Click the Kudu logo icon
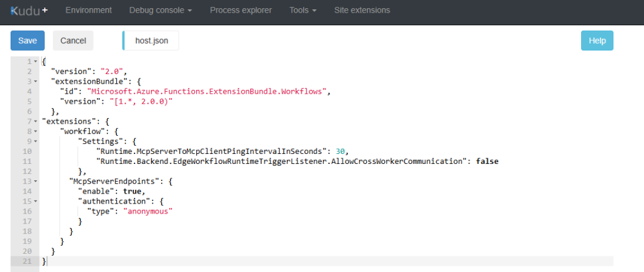This screenshot has height=272, width=644. pos(29,10)
